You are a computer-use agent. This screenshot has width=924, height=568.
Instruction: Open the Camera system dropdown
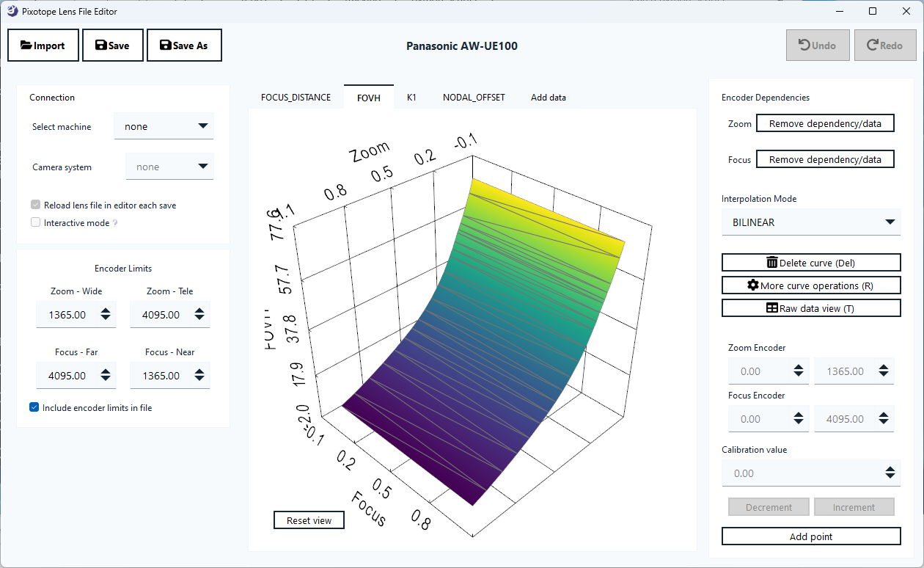[x=170, y=167]
